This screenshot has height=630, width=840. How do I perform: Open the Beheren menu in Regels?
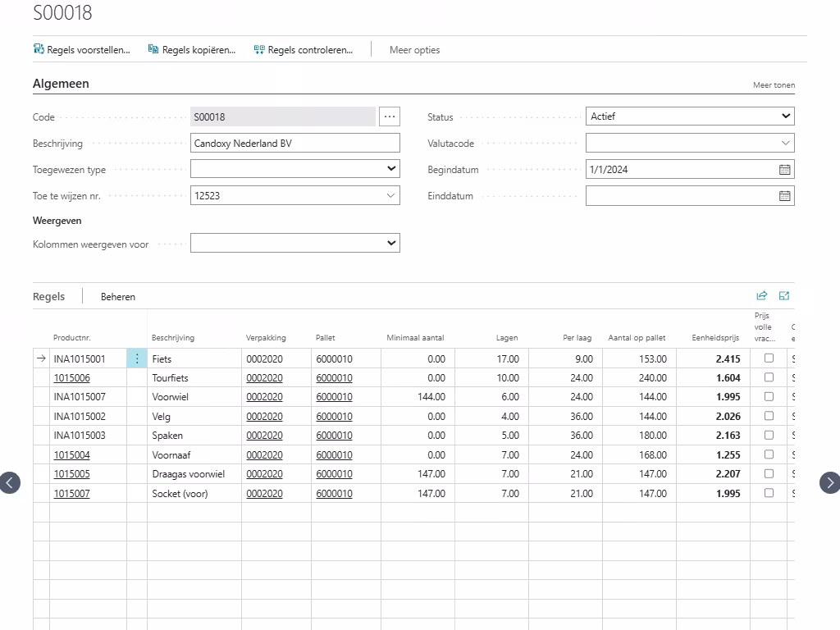118,297
